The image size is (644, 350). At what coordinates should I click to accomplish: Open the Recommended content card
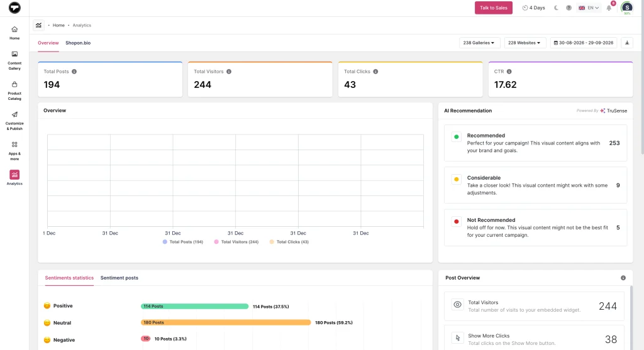[x=535, y=143]
